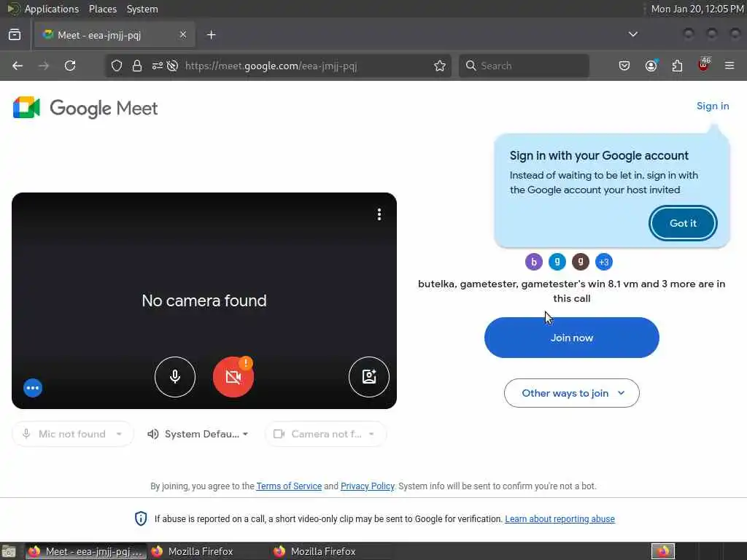Click the '+3' more participants avatar
The image size is (747, 560).
click(x=603, y=262)
